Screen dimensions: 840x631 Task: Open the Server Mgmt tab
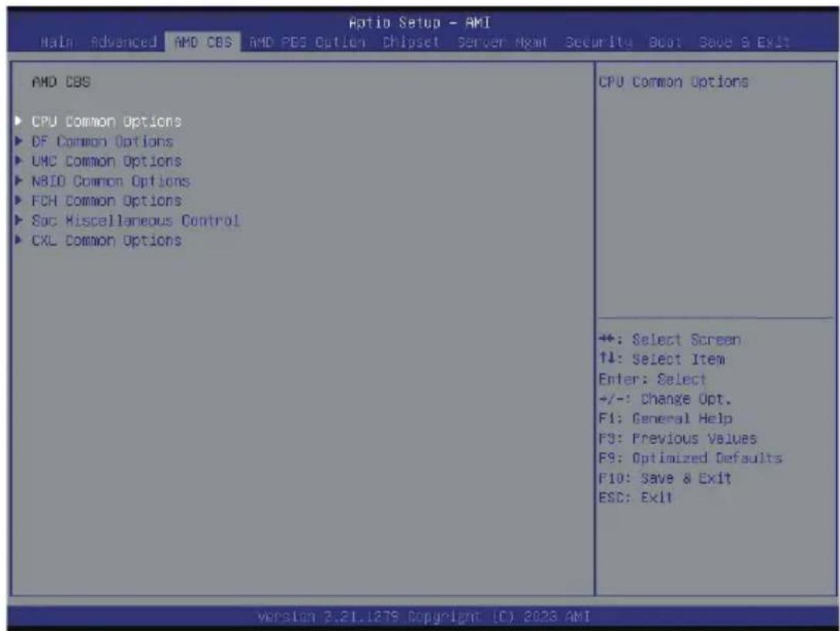pos(502,42)
